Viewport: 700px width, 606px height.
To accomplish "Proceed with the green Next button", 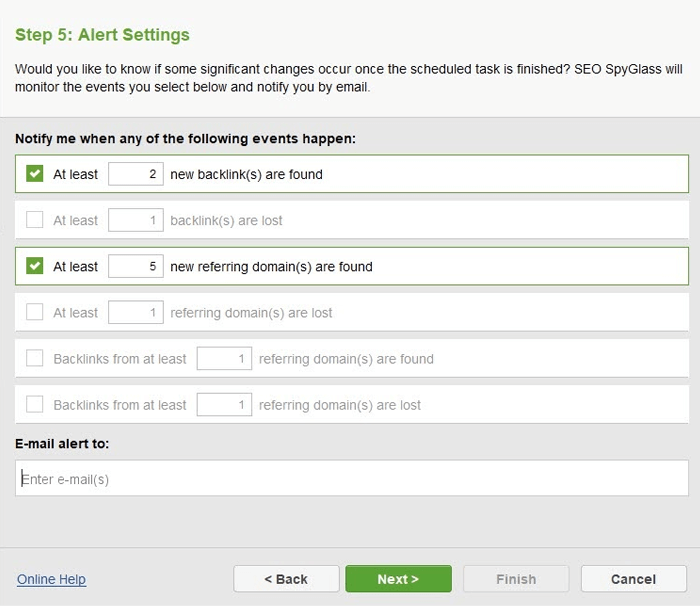I will point(398,579).
